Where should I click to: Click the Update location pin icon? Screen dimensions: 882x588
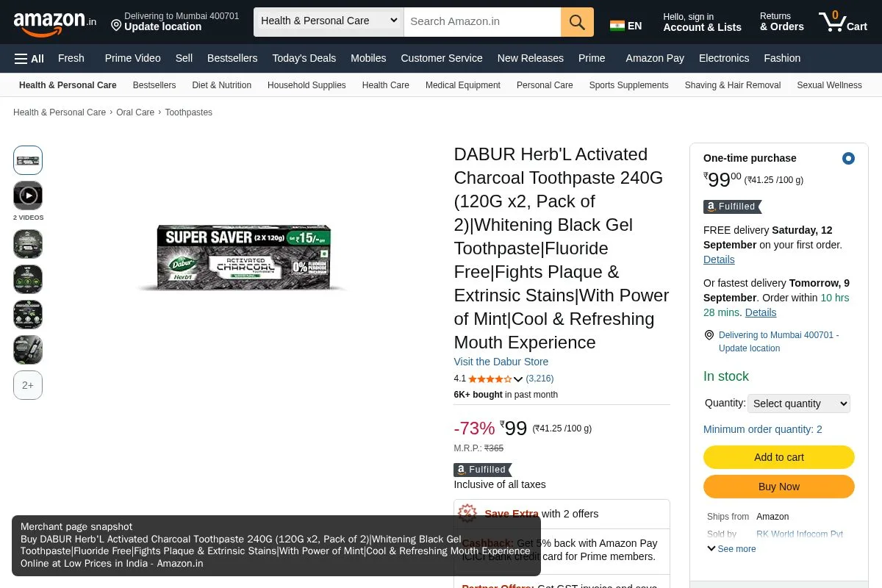tap(116, 26)
